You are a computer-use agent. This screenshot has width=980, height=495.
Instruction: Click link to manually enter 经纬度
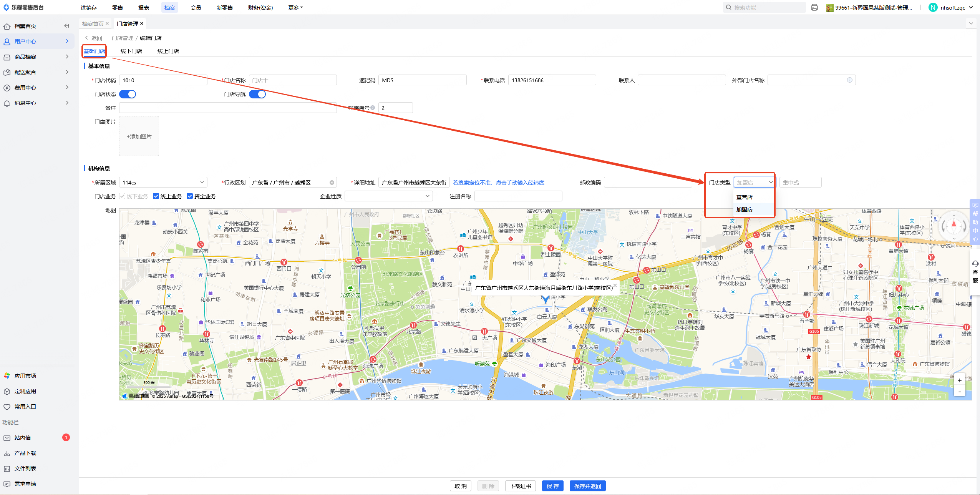520,183
